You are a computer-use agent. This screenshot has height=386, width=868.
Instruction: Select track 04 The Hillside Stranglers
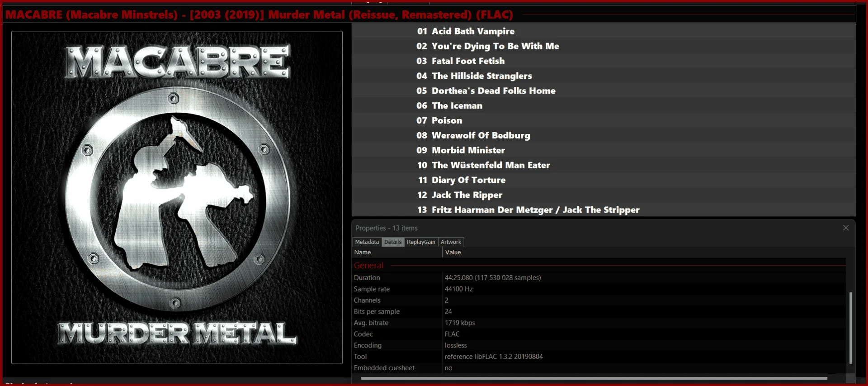click(x=604, y=76)
